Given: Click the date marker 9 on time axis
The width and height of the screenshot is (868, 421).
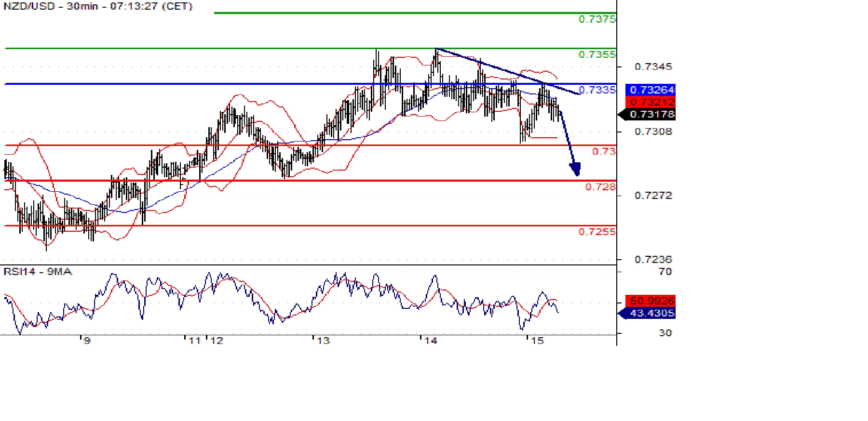Looking at the screenshot, I should pyautogui.click(x=87, y=341).
